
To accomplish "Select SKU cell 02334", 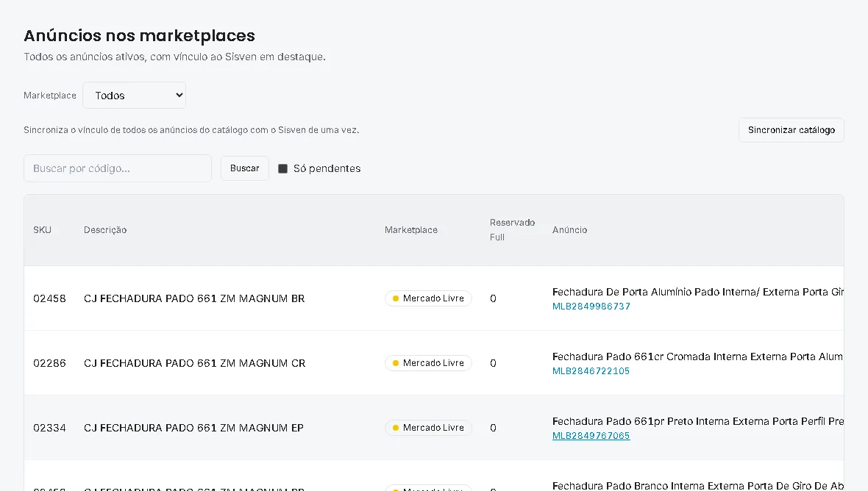I will [x=49, y=428].
